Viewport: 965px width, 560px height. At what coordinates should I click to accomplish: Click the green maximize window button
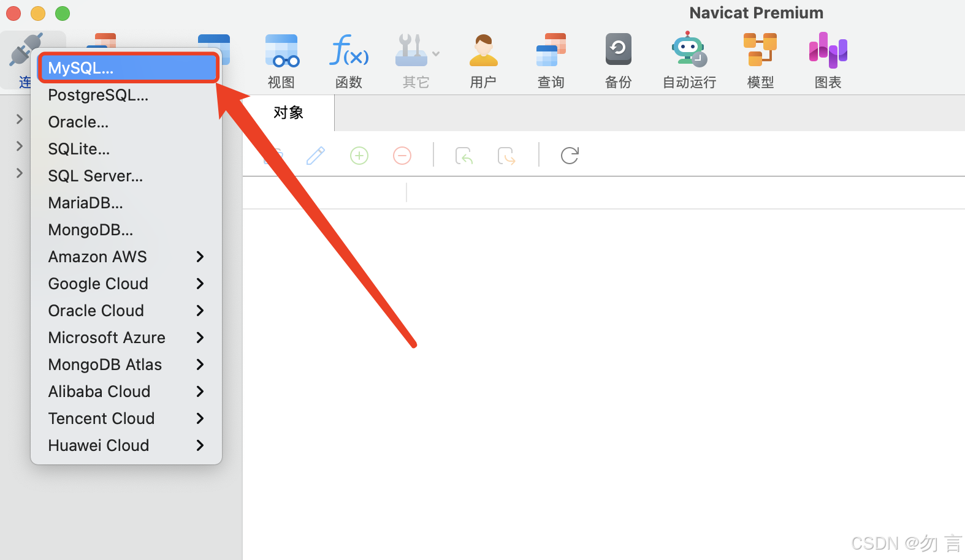[63, 13]
